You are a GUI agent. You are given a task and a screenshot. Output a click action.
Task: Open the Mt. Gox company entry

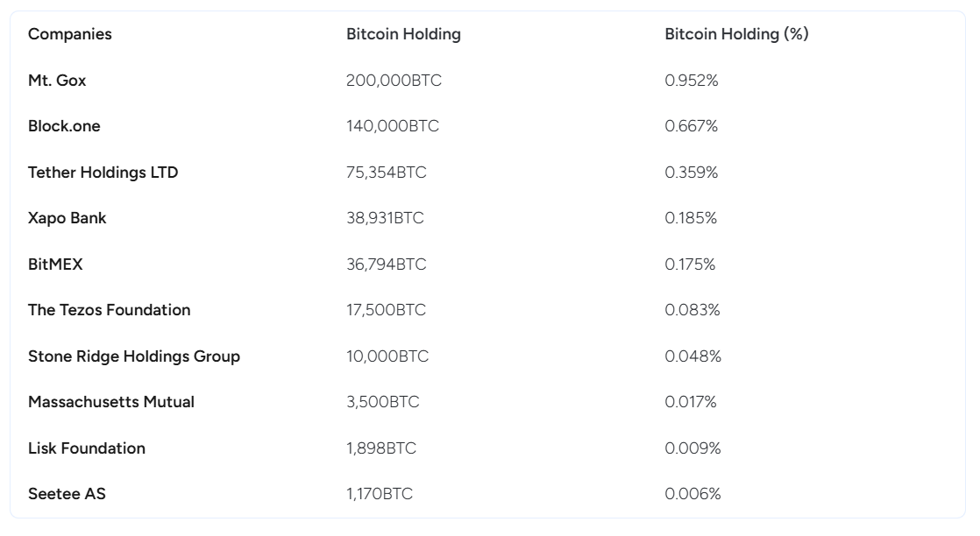coord(57,81)
